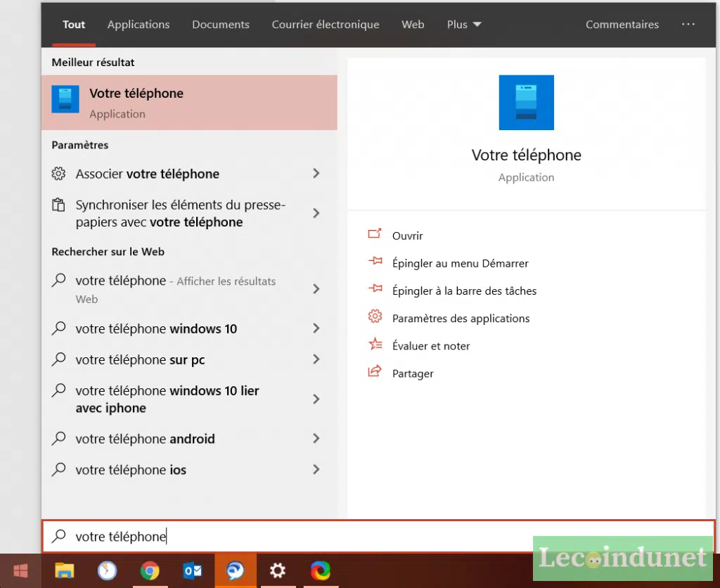Expand chevron for Synchroniser presse-papiers result
720x588 pixels.
point(316,213)
